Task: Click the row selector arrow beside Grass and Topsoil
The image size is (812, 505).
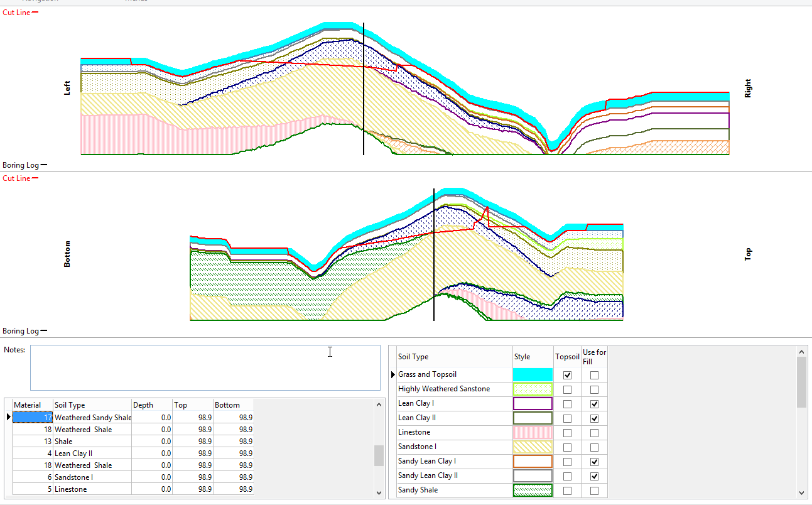Action: pos(393,374)
